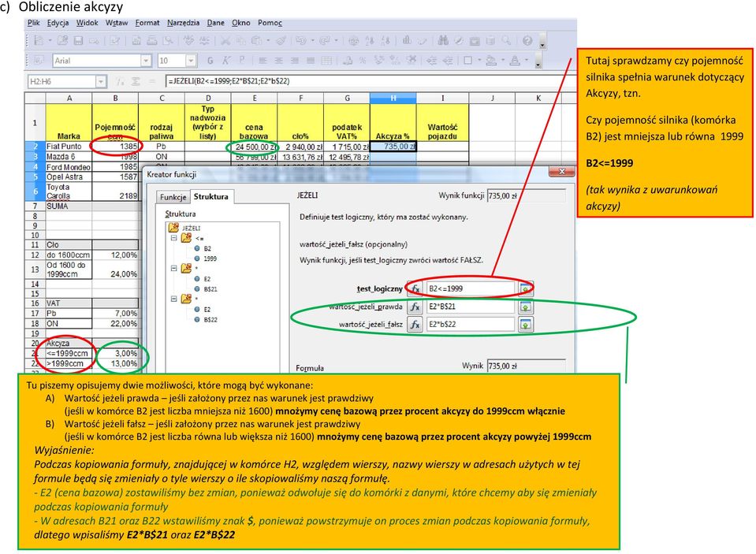
Task: Collapse the * node containing B$21
Action: coord(174,269)
